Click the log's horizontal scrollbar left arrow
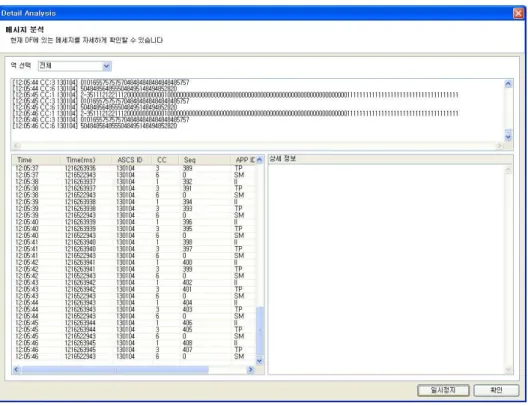 [x=16, y=145]
